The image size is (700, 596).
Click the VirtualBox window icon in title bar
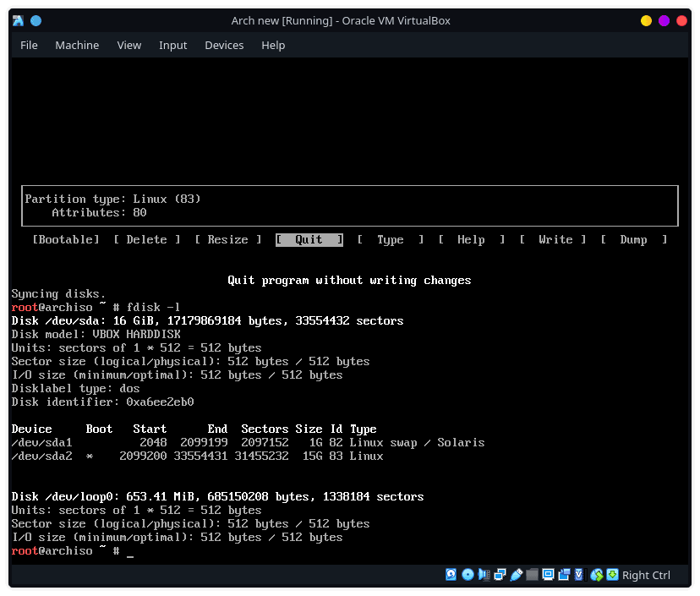[x=19, y=20]
